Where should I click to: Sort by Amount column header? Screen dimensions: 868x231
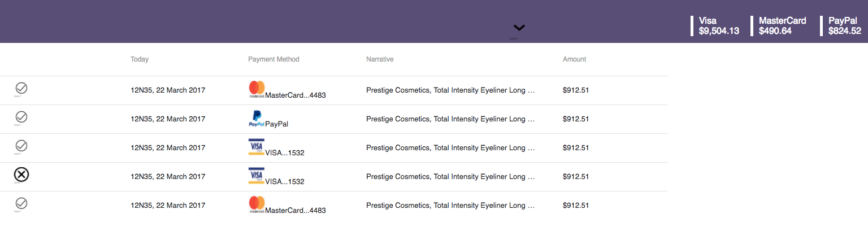[x=574, y=59]
